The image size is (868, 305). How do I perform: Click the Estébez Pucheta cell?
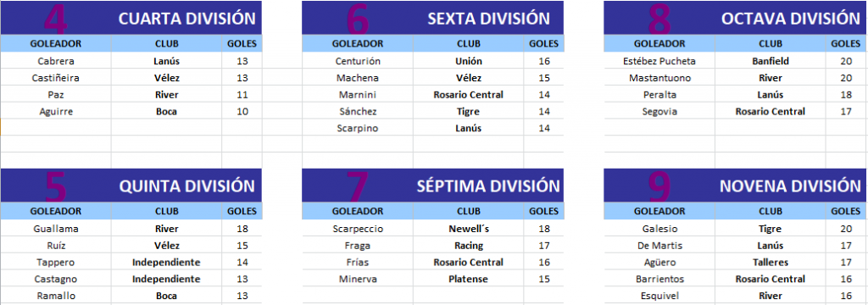659,62
